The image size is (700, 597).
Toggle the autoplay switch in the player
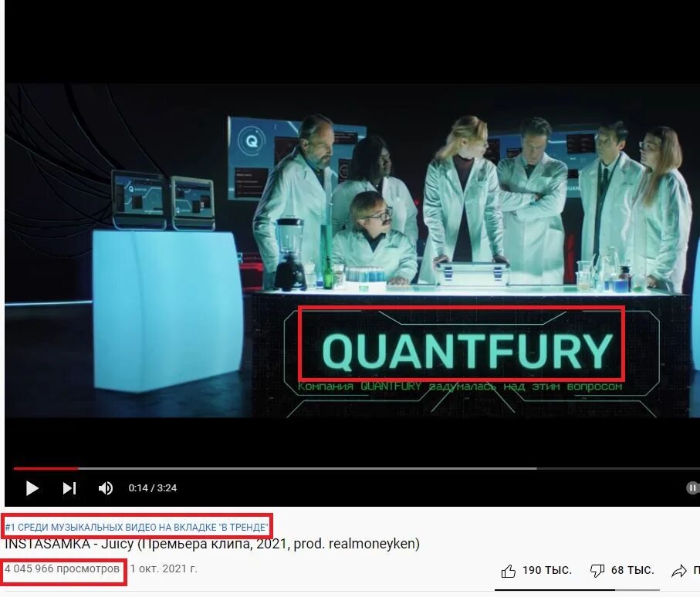pos(692,487)
